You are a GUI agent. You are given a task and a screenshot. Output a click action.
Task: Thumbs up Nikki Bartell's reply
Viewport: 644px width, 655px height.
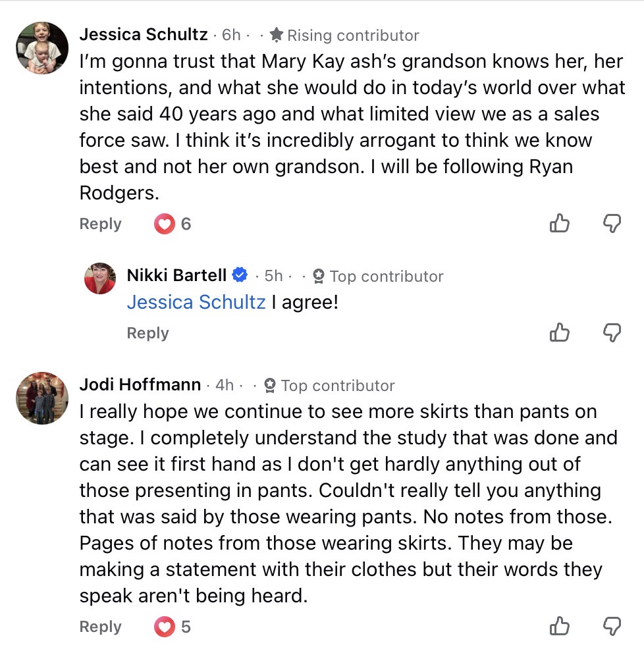(559, 333)
